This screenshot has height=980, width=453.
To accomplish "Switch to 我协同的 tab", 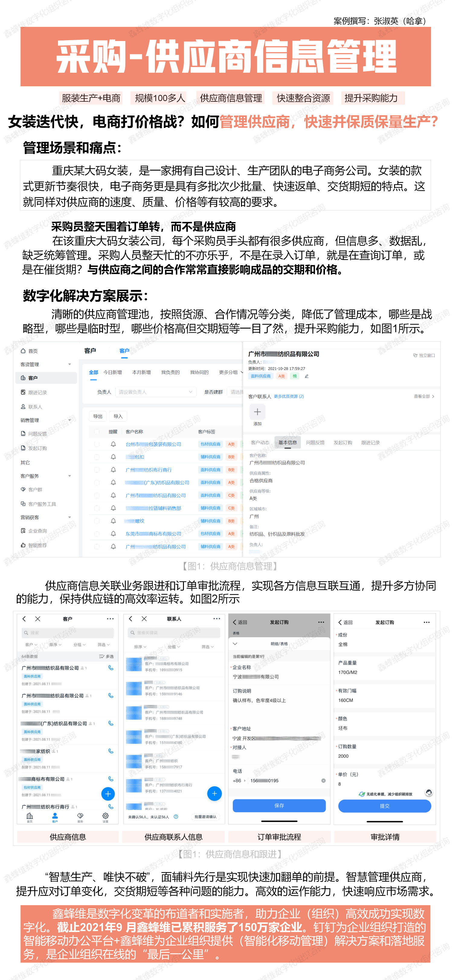I will [199, 372].
